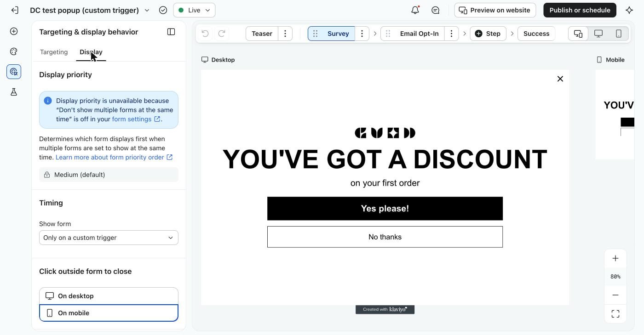This screenshot has width=644, height=335.
Task: Select the Success step
Action: [536, 34]
